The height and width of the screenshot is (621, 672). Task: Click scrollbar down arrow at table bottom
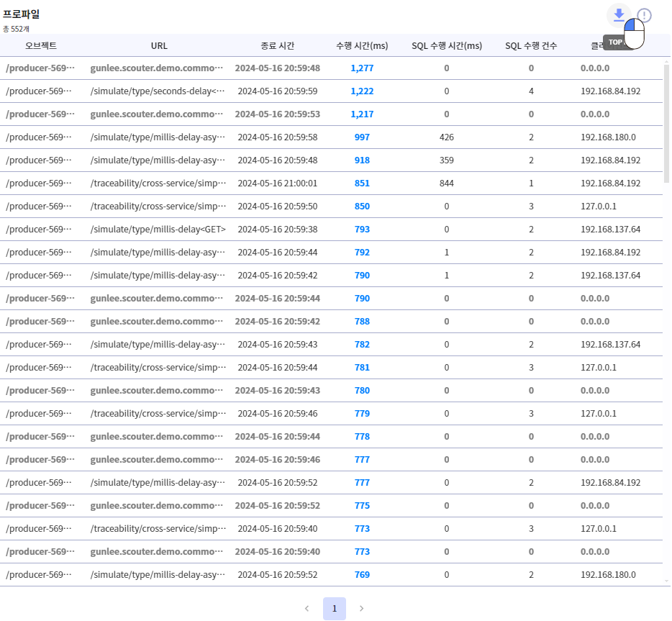(x=666, y=581)
